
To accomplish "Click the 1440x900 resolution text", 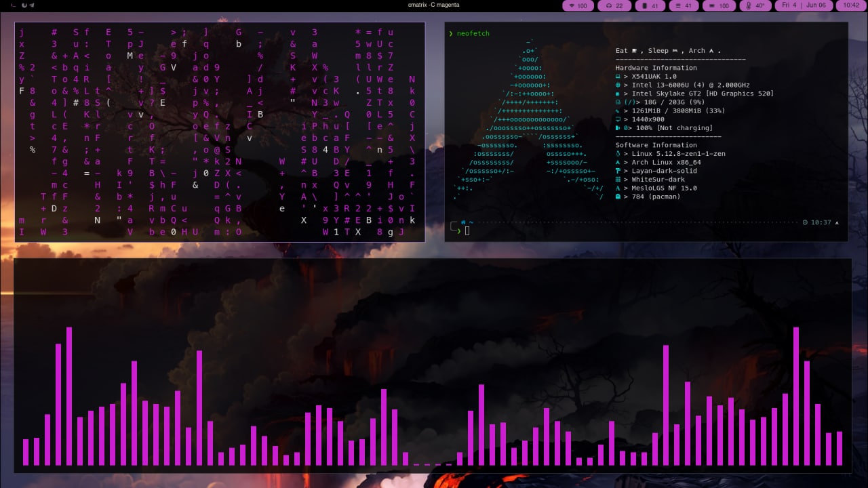I will 648,119.
